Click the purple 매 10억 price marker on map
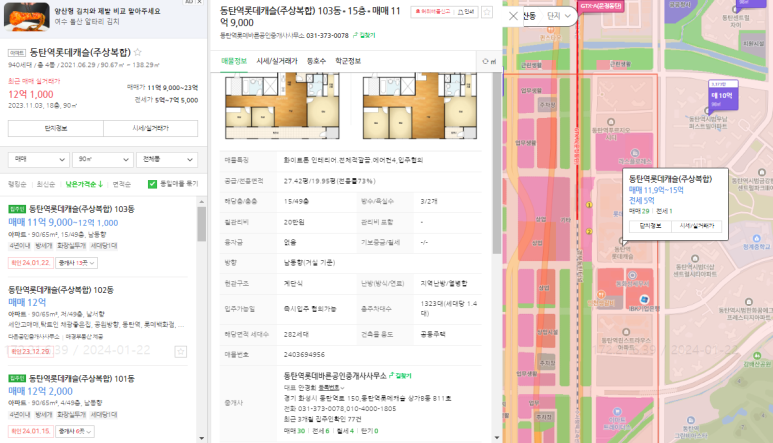 point(723,96)
